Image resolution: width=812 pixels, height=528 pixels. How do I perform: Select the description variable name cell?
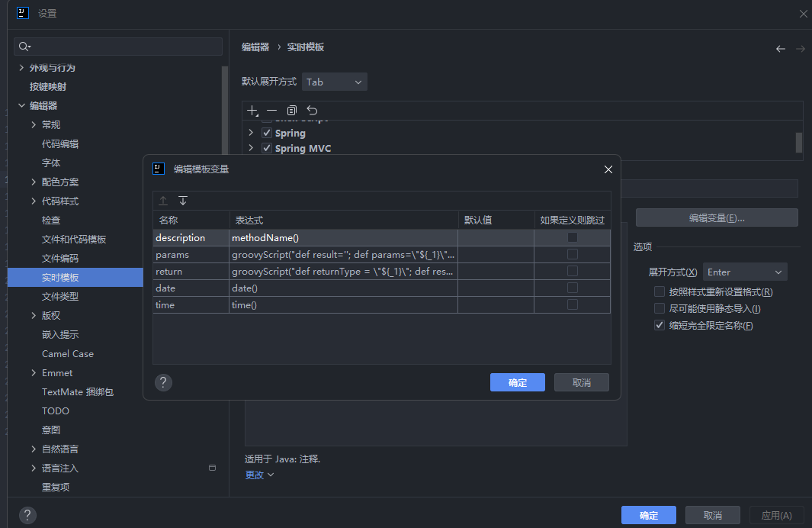(x=191, y=238)
